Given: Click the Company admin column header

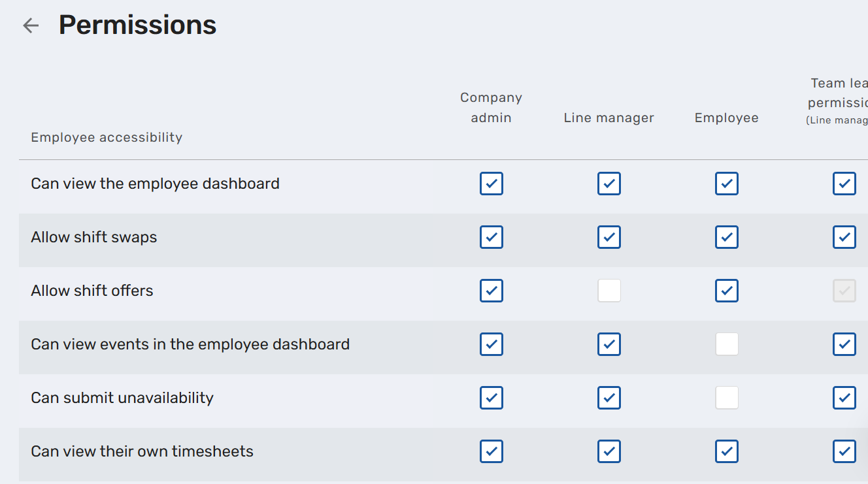Looking at the screenshot, I should coord(491,108).
